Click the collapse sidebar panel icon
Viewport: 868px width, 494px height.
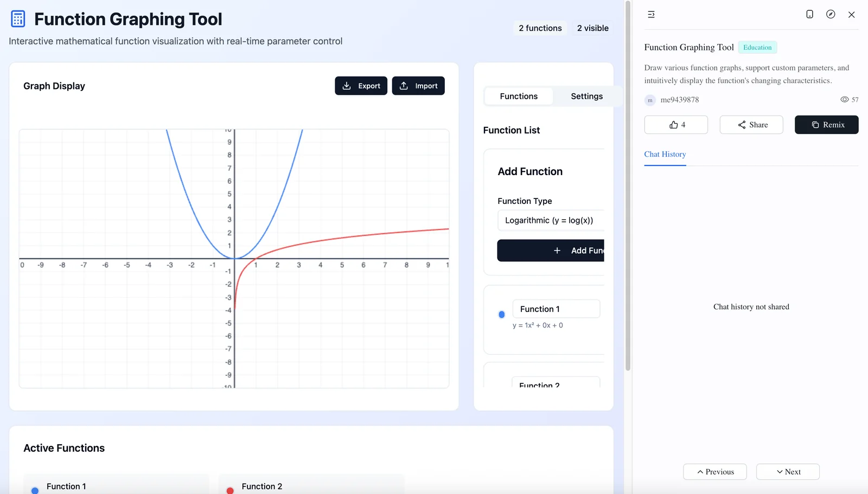[651, 15]
